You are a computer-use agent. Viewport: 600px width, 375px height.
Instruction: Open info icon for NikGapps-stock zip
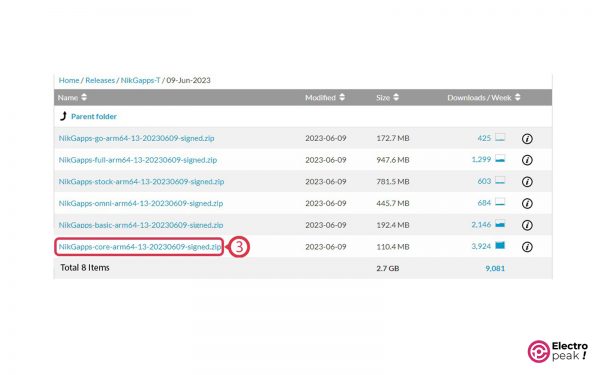point(527,182)
